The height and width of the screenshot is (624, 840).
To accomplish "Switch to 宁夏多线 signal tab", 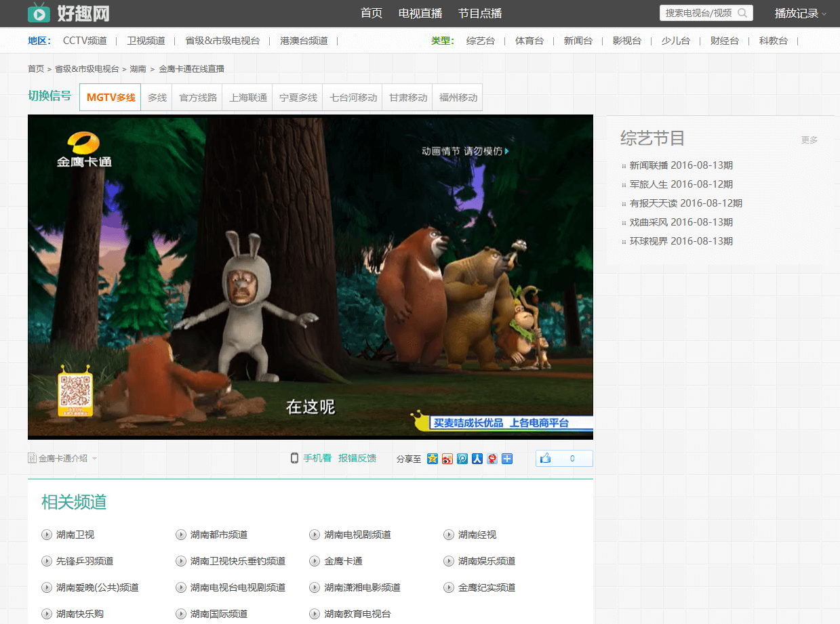I will (298, 97).
